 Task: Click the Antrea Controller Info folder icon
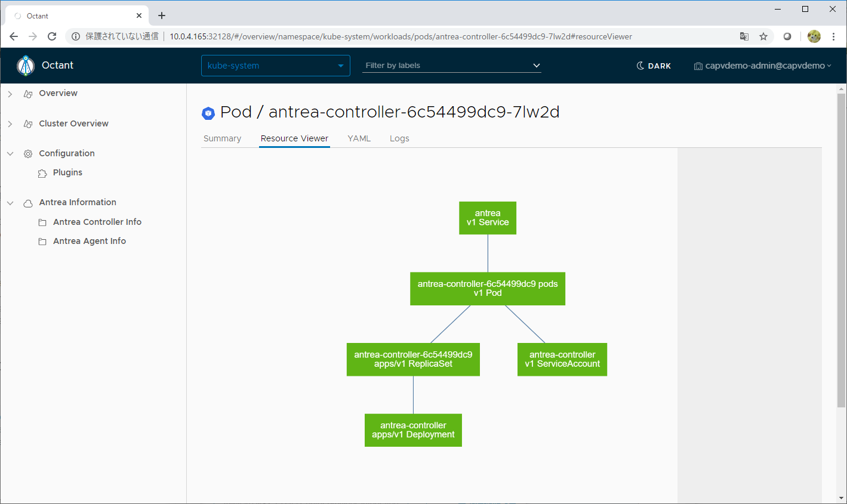42,222
